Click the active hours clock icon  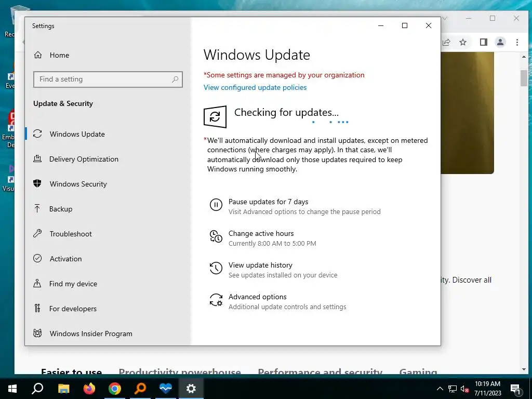216,236
